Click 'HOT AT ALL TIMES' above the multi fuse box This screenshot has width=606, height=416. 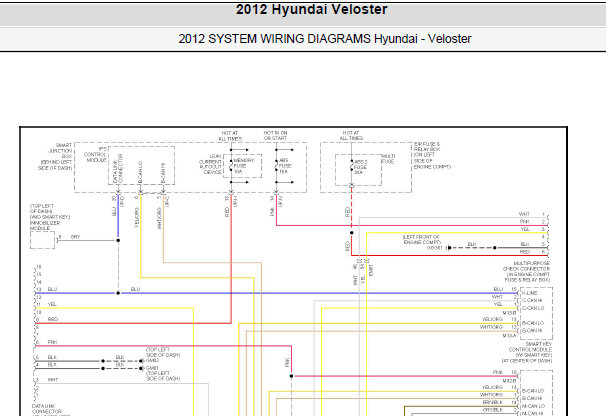tap(351, 135)
